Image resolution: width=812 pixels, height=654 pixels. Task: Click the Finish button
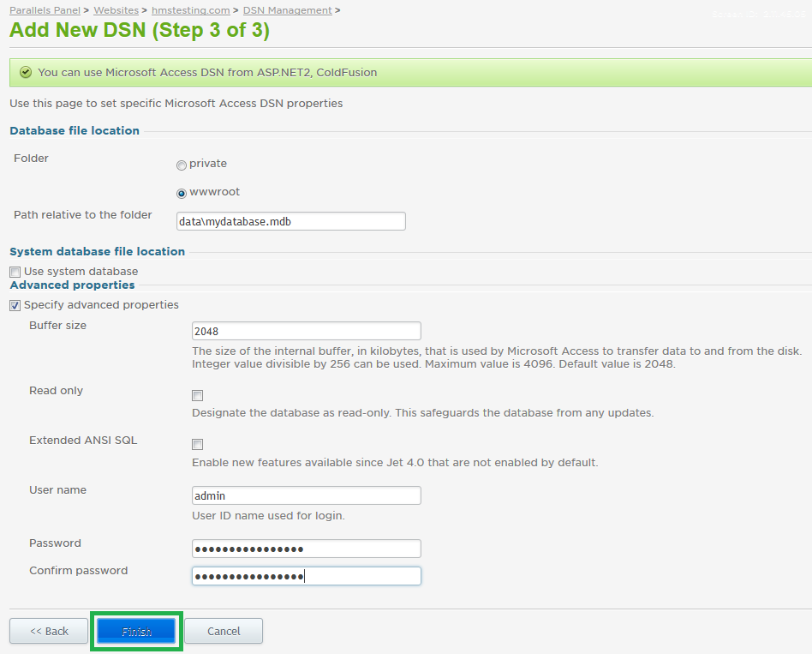point(136,631)
